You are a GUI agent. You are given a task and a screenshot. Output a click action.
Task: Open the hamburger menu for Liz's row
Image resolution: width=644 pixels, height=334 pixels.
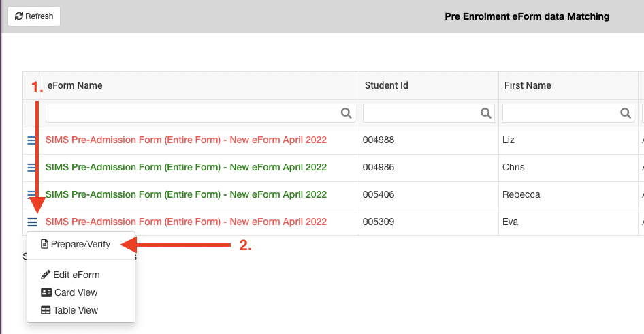coord(32,140)
